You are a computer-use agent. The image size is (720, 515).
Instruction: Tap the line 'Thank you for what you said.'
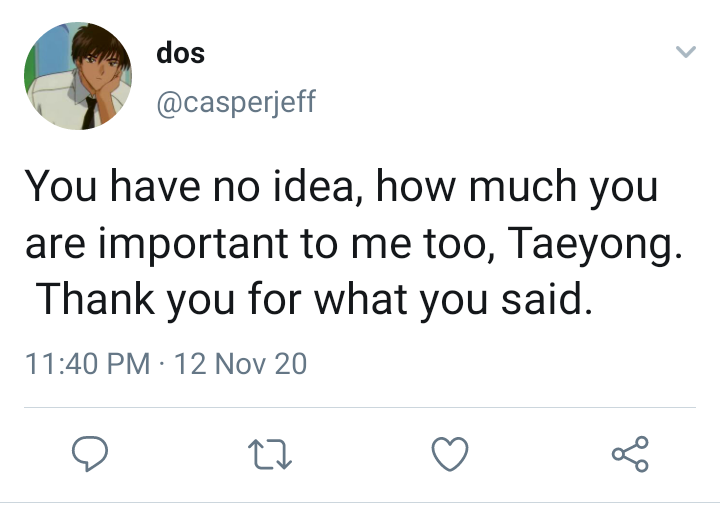tap(314, 300)
